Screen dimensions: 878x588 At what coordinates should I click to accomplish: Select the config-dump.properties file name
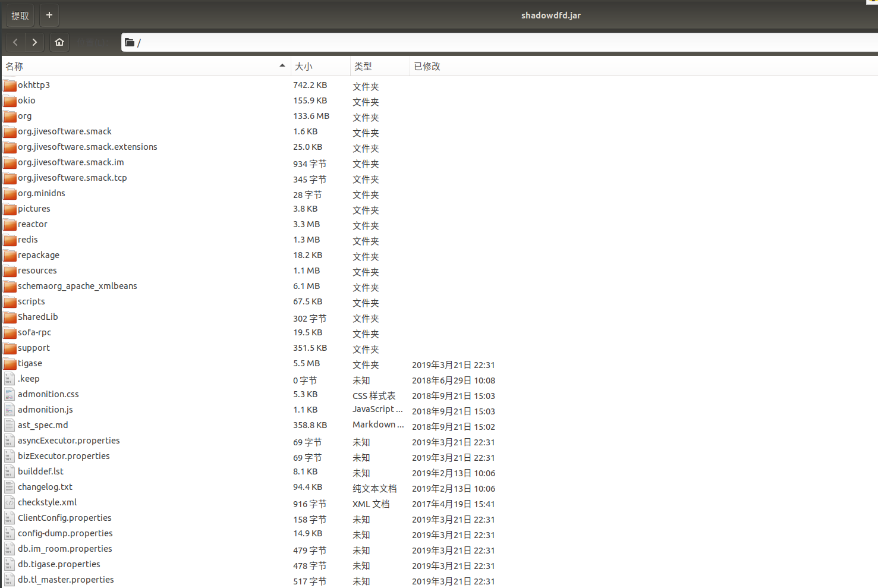tap(65, 533)
